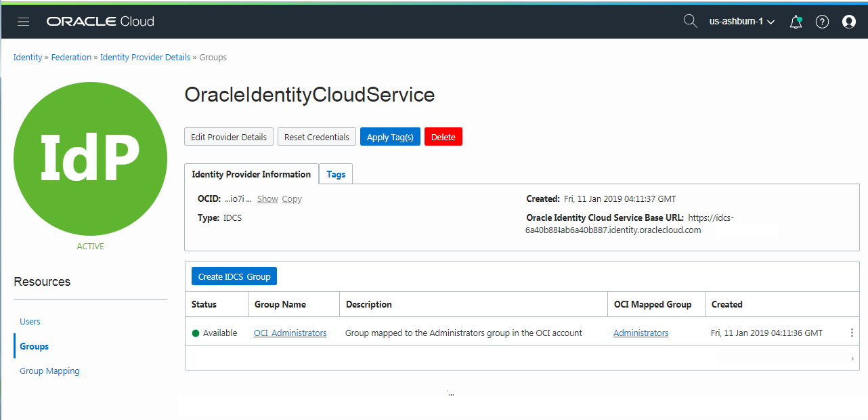Open the navigation hamburger menu
The image size is (868, 420).
23,21
